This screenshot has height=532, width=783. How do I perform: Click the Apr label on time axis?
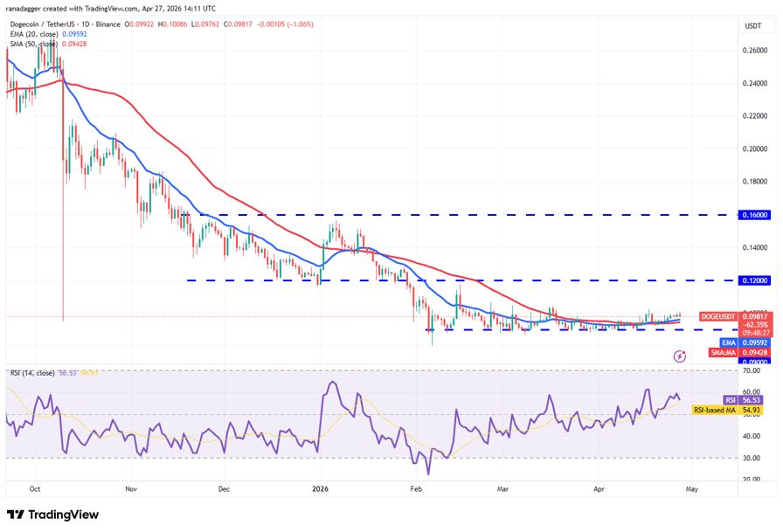click(x=599, y=489)
